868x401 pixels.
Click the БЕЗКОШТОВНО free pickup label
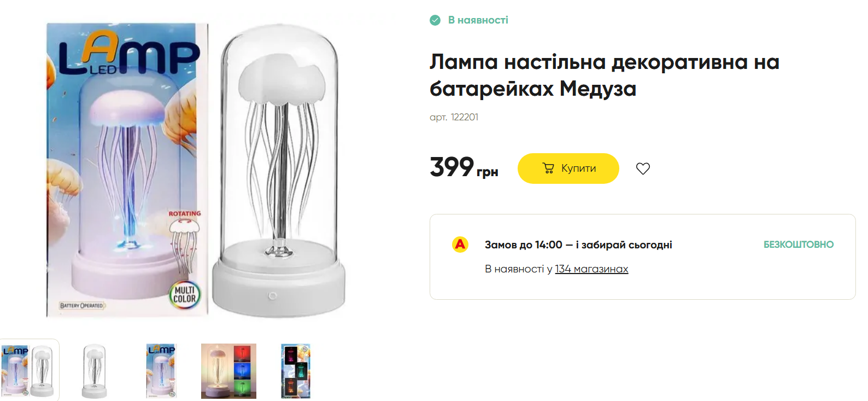(x=798, y=245)
